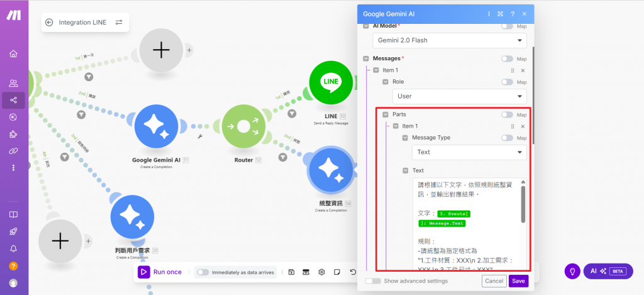Click the Save button in panel
Image resolution: width=644 pixels, height=295 pixels.
pyautogui.click(x=518, y=281)
